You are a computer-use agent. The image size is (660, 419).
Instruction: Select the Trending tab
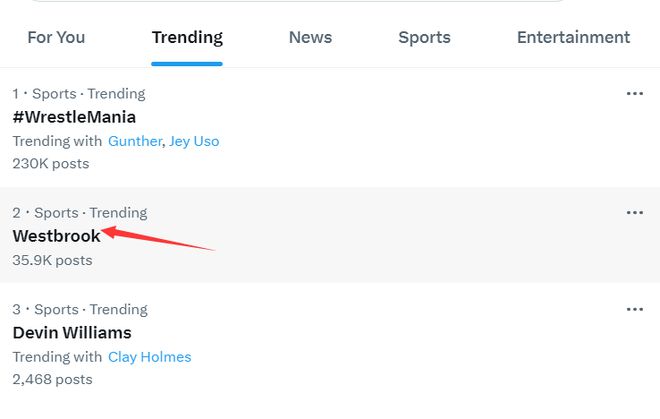pos(187,38)
